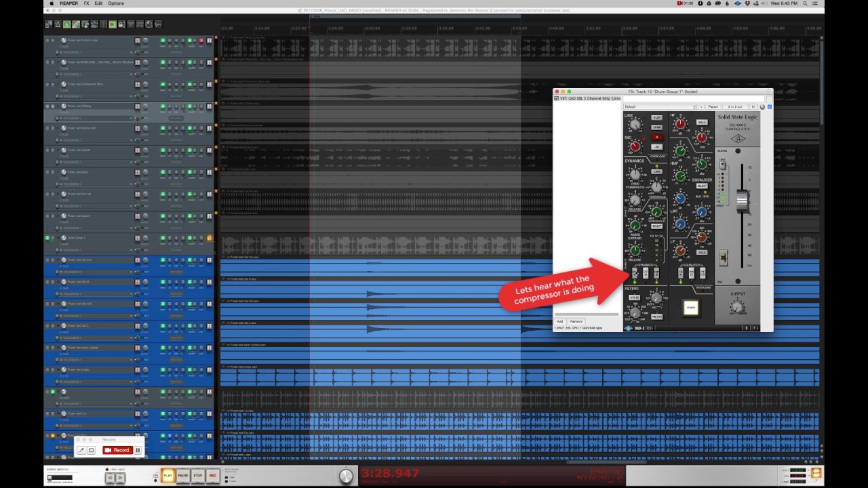
Task: Click the REC transport button
Action: (213, 476)
